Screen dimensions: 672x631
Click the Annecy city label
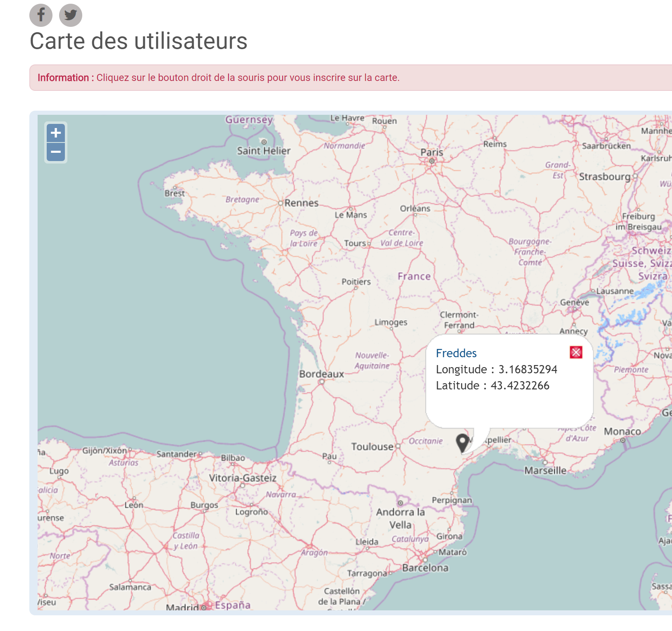click(x=574, y=331)
